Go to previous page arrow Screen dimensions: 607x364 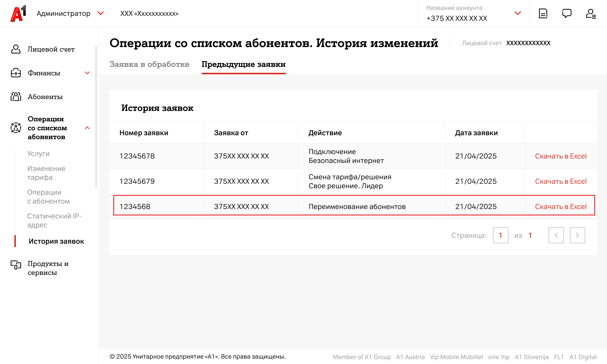(x=556, y=235)
